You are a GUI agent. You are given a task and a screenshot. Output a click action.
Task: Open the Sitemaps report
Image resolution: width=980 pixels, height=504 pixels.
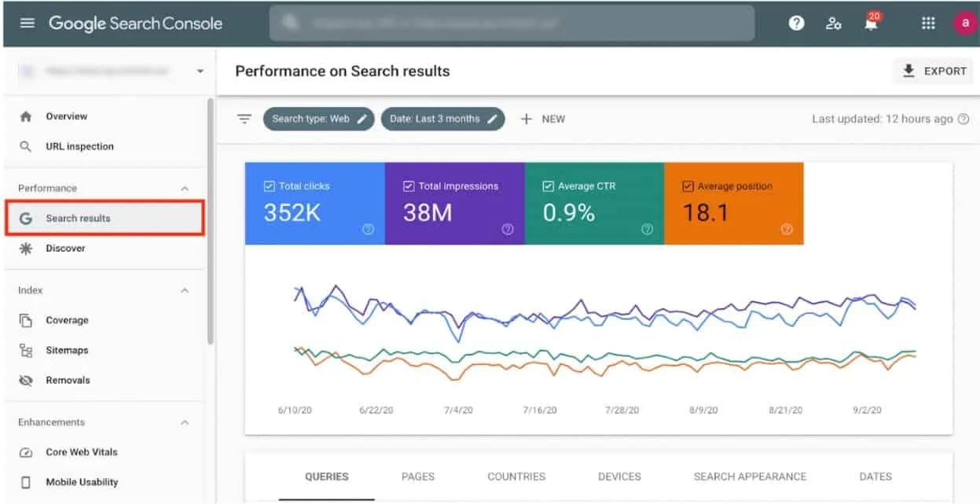point(67,351)
